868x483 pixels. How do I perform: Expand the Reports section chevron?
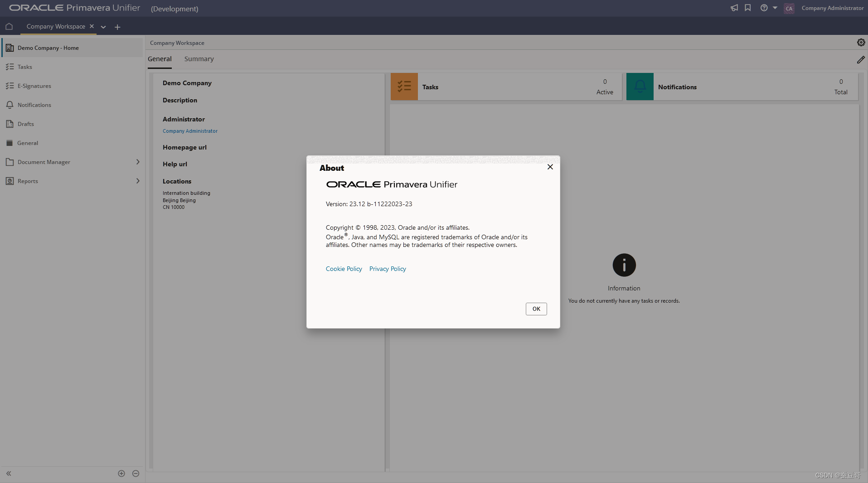click(x=137, y=181)
